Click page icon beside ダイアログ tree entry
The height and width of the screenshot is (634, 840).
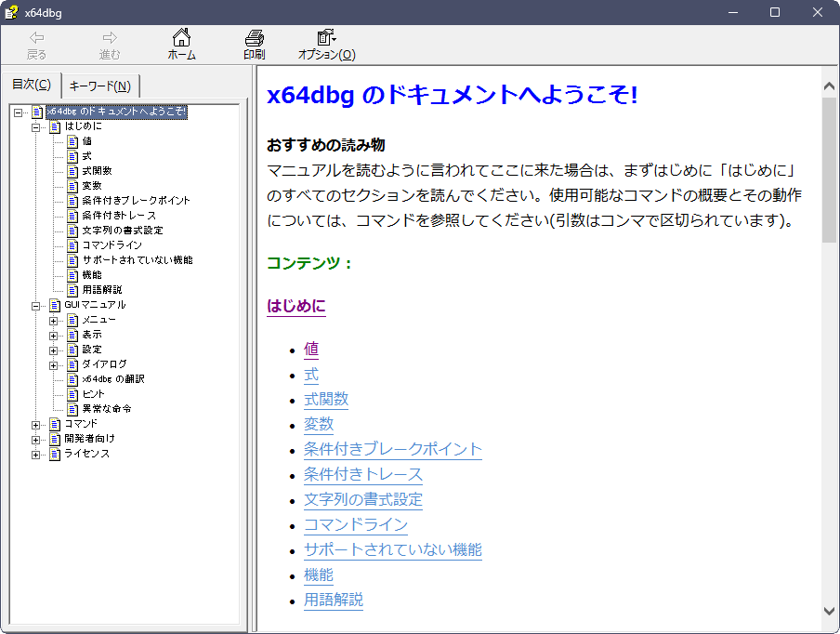pos(72,364)
